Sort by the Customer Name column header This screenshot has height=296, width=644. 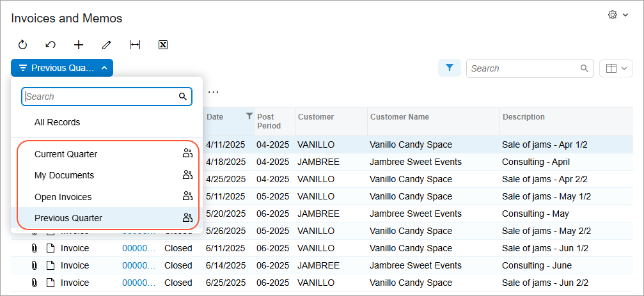pos(400,117)
